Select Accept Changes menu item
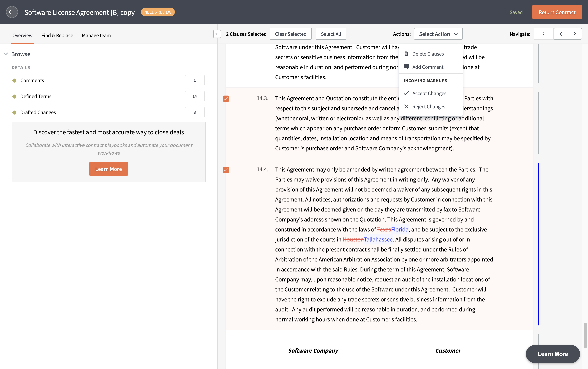This screenshot has height=369, width=588. pyautogui.click(x=430, y=93)
